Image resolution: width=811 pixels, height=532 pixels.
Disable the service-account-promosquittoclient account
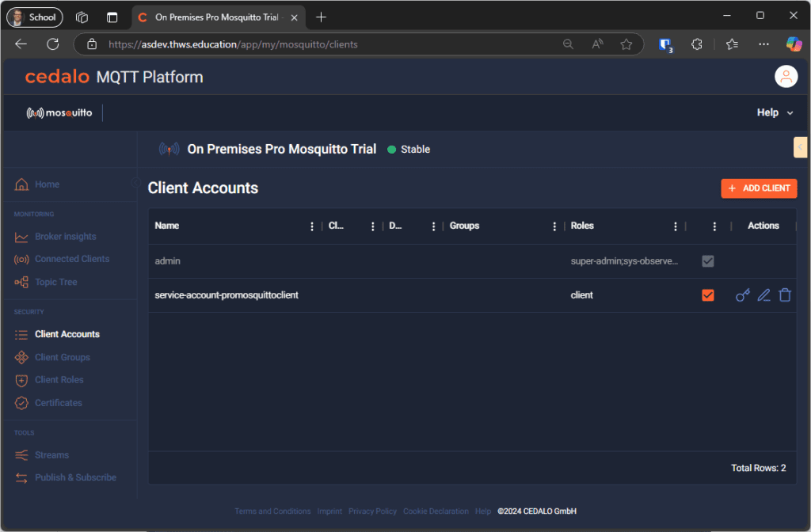707,294
